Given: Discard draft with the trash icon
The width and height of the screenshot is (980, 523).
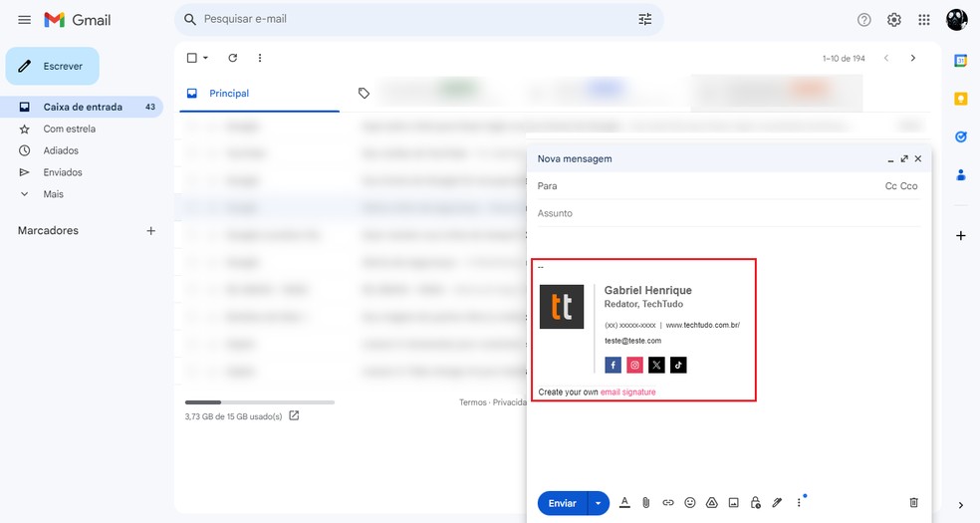Looking at the screenshot, I should coord(913,503).
